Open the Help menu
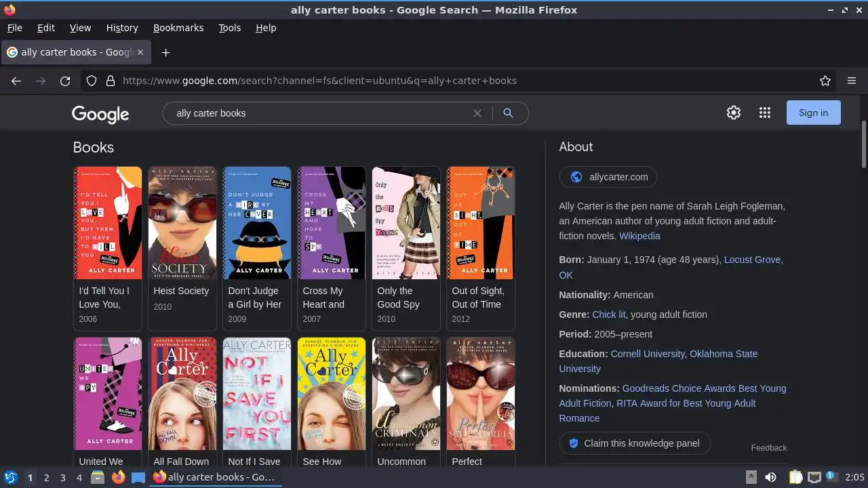Screen dimensions: 868x488 (266, 28)
